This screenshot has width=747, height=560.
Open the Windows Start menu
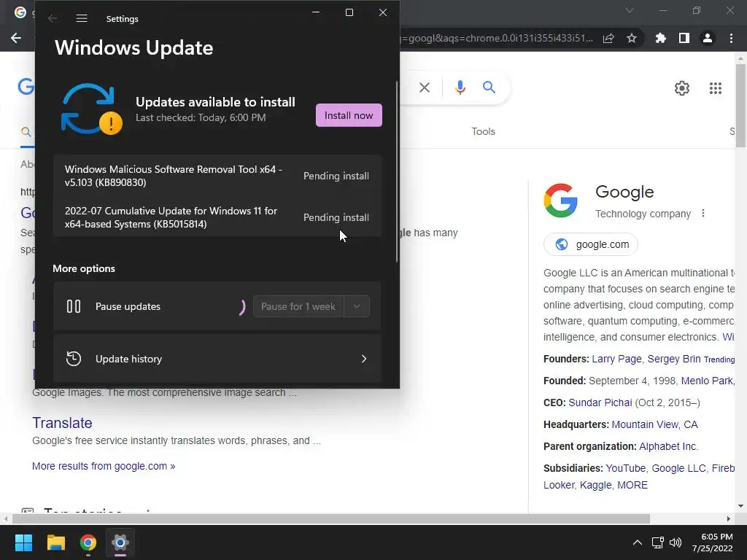coord(23,542)
